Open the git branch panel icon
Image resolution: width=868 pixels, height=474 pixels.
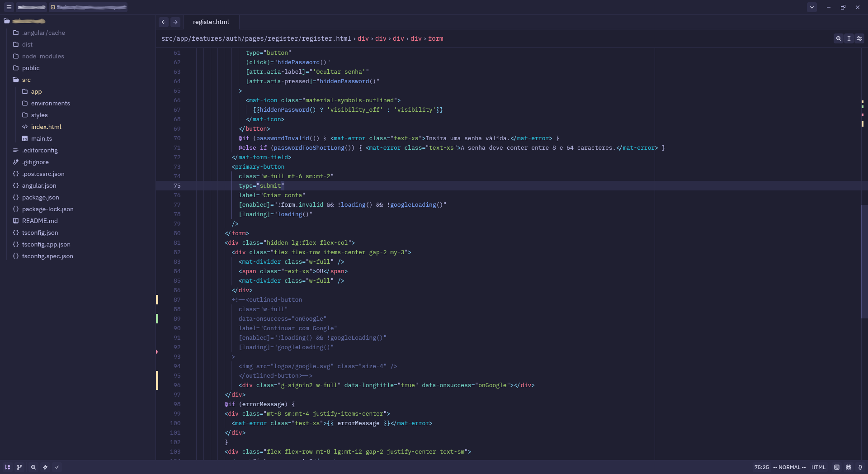19,467
